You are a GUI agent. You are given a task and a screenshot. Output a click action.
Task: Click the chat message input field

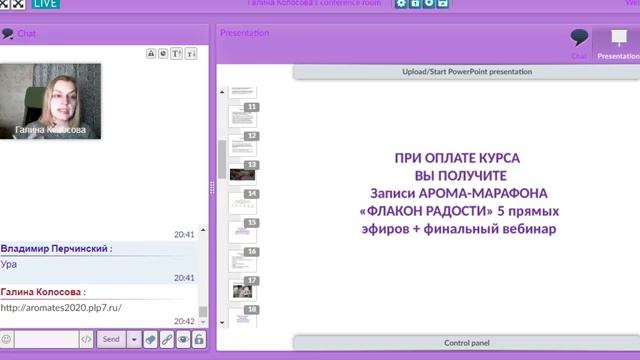pyautogui.click(x=46, y=339)
